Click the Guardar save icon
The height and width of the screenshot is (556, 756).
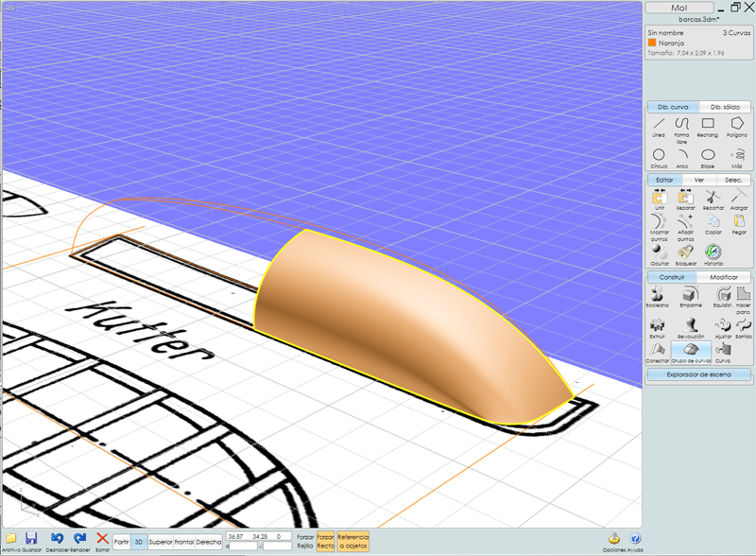click(x=31, y=541)
